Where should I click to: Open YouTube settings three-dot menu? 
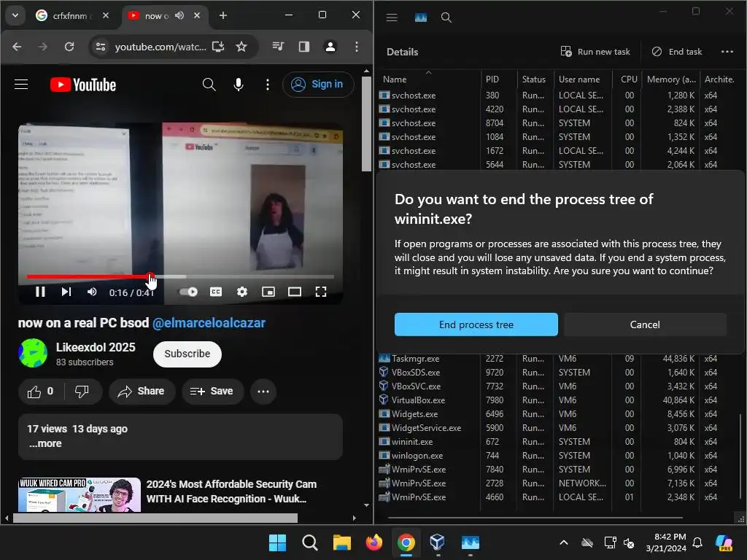[x=267, y=85]
